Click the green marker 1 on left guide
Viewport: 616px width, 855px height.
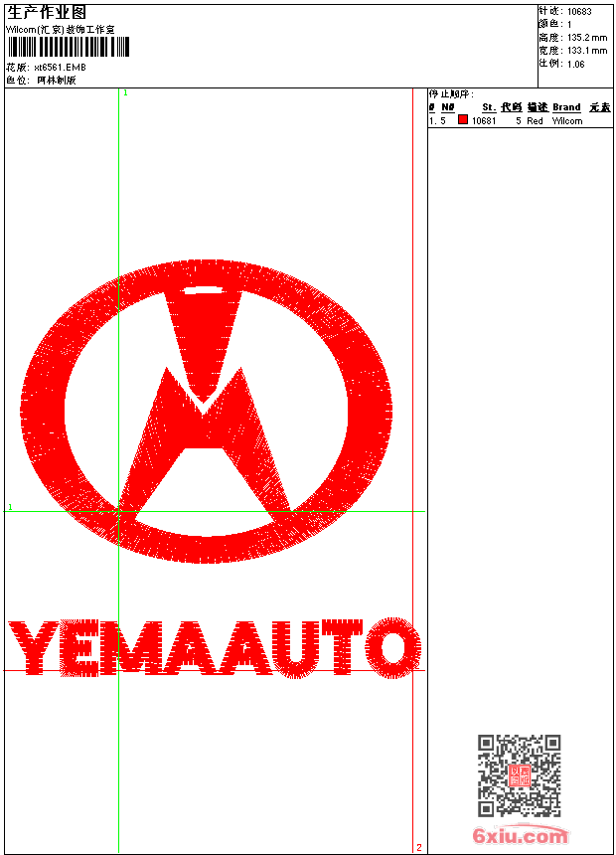click(x=10, y=507)
